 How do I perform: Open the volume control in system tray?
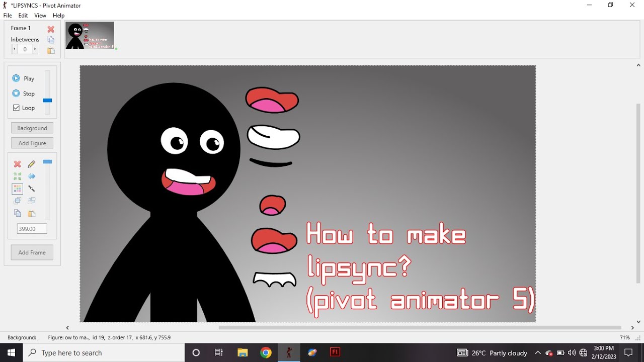[x=572, y=353]
